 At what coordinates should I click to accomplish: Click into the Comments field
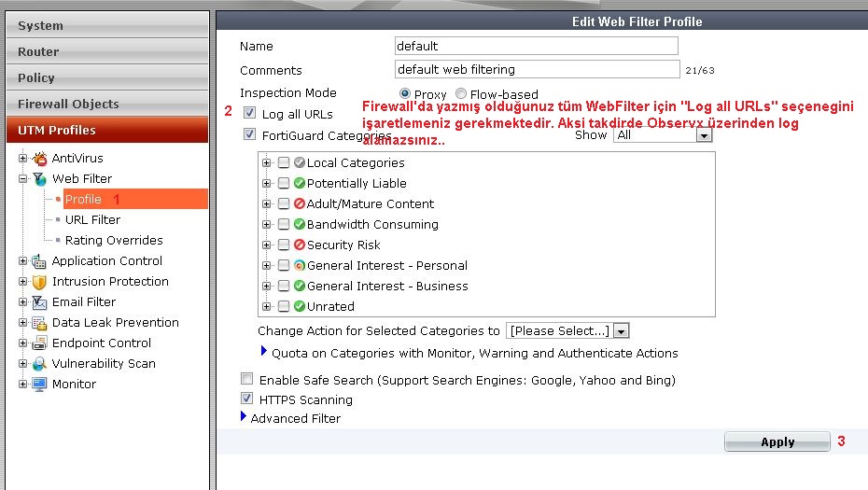(x=537, y=69)
